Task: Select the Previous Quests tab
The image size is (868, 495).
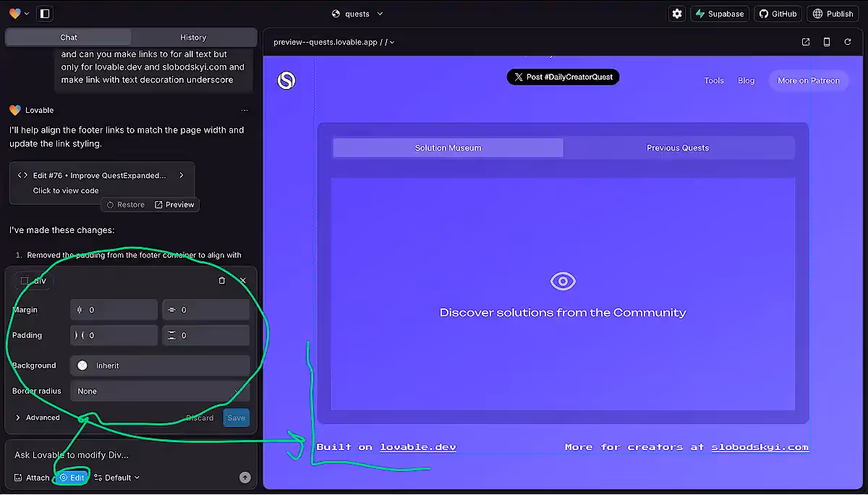Action: (x=678, y=148)
